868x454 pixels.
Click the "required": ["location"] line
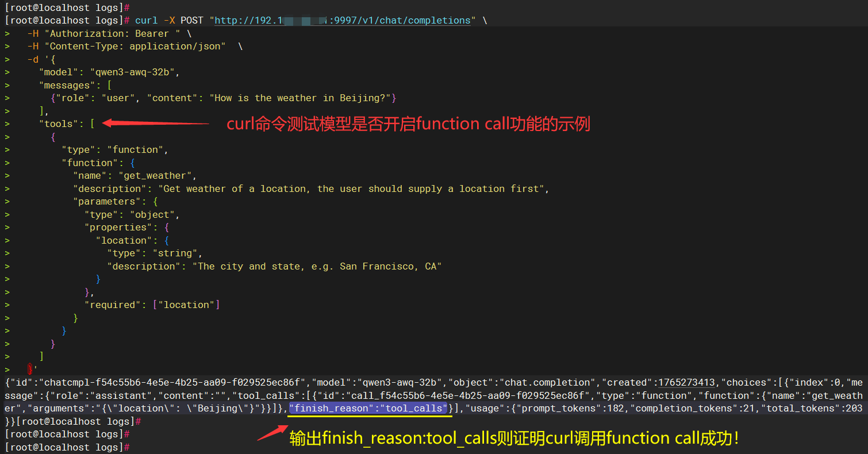click(x=152, y=305)
